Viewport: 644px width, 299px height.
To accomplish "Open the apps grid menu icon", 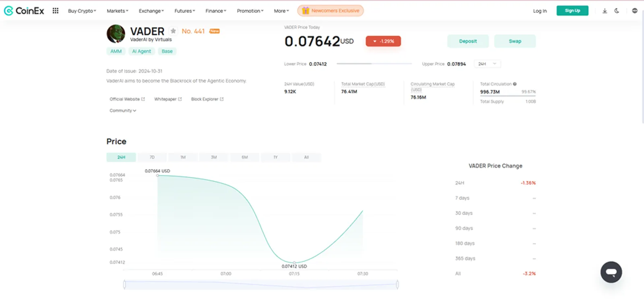I will click(x=56, y=11).
